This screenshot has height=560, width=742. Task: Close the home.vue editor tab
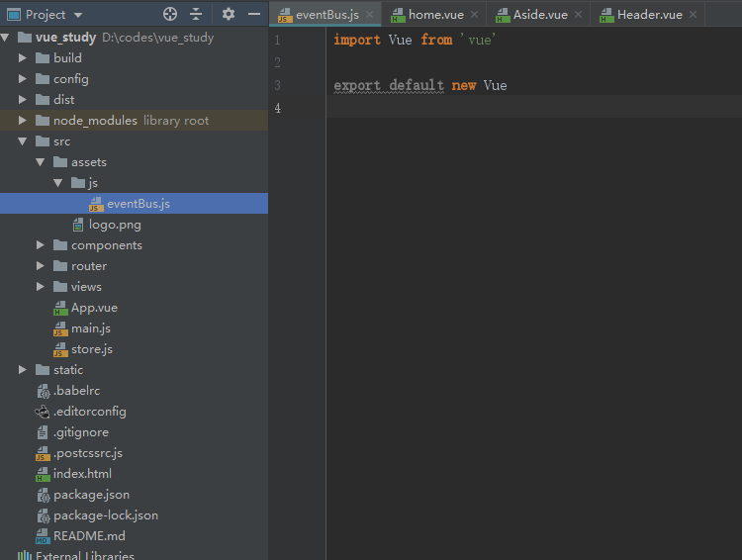coord(475,15)
